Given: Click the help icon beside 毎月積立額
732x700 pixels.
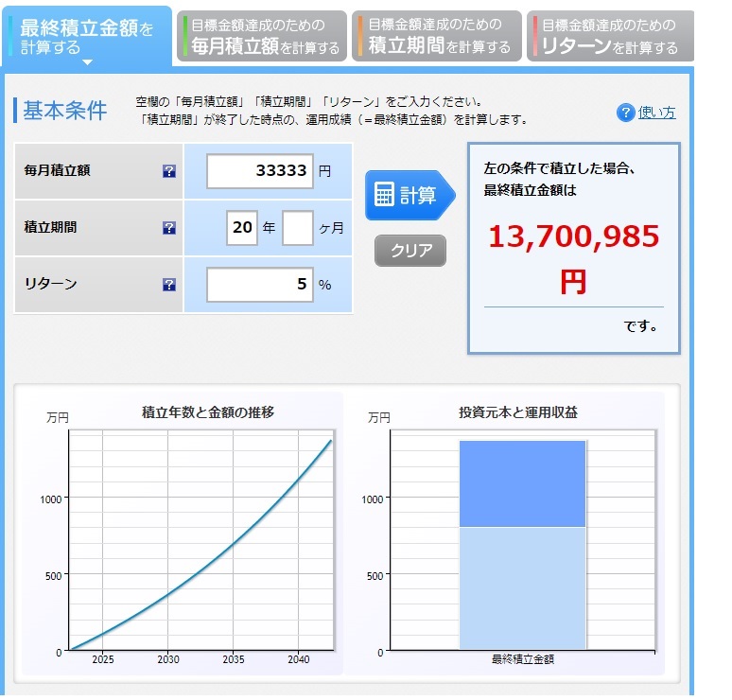Looking at the screenshot, I should (x=169, y=171).
